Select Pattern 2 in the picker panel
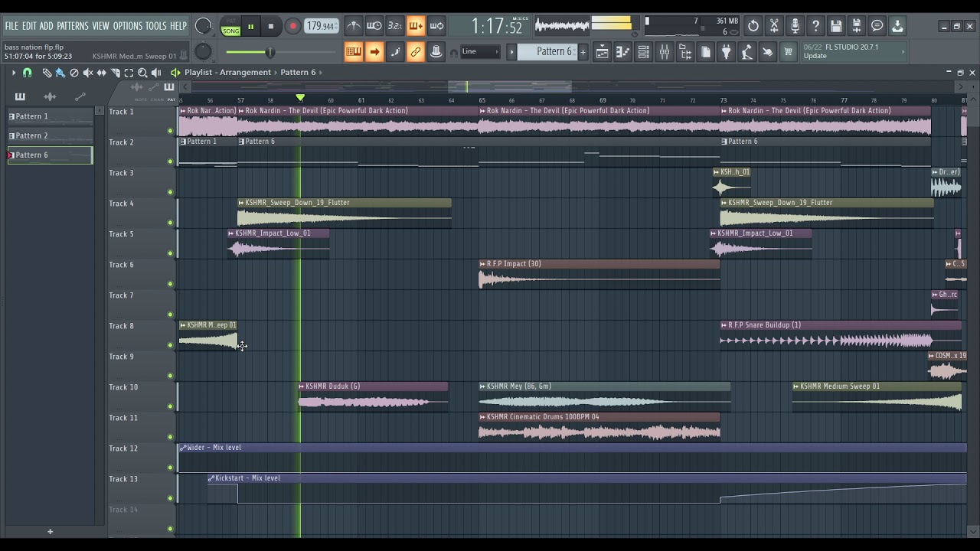 50,135
